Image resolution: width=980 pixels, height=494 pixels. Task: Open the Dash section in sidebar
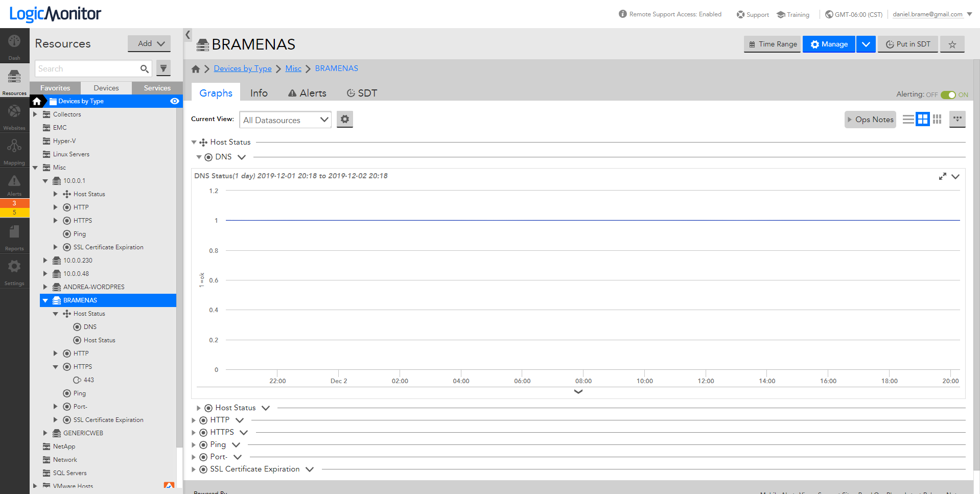14,45
